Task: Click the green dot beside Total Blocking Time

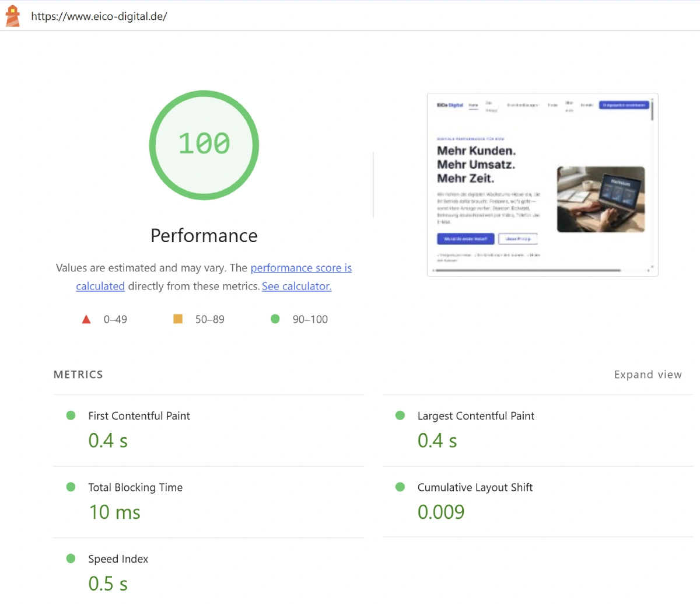Action: pos(71,487)
